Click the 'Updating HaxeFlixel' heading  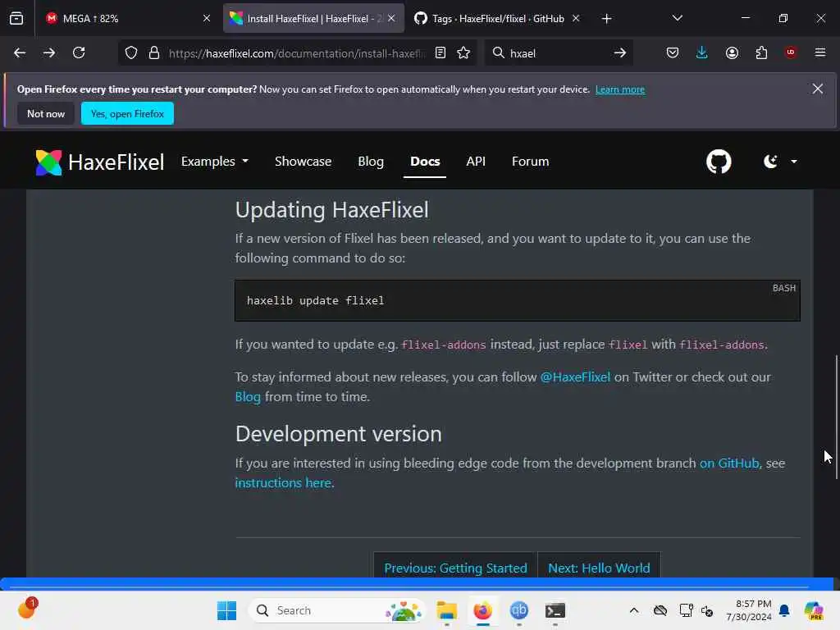coord(331,209)
